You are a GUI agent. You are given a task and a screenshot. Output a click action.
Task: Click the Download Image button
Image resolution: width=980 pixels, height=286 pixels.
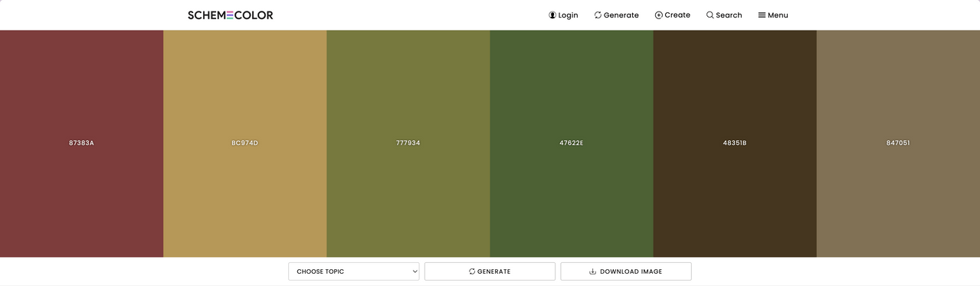click(x=626, y=271)
